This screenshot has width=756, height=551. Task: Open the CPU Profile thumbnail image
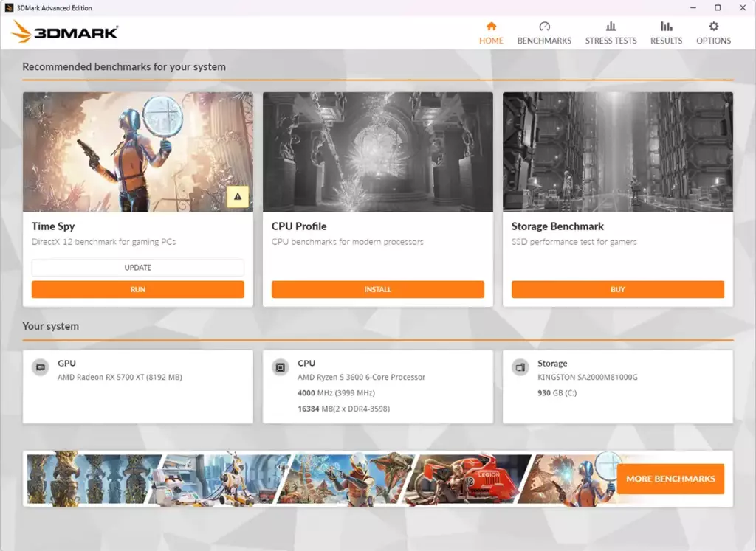tap(377, 152)
